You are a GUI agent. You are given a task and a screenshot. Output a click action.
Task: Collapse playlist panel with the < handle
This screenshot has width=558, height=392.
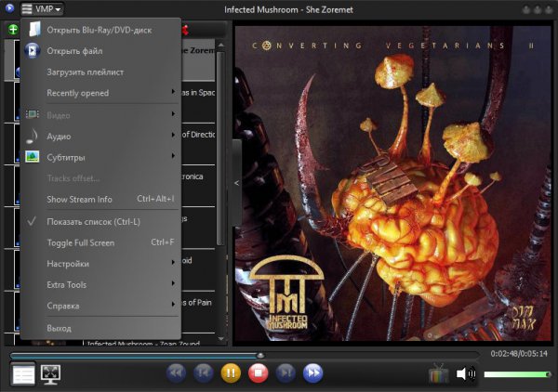point(237,183)
